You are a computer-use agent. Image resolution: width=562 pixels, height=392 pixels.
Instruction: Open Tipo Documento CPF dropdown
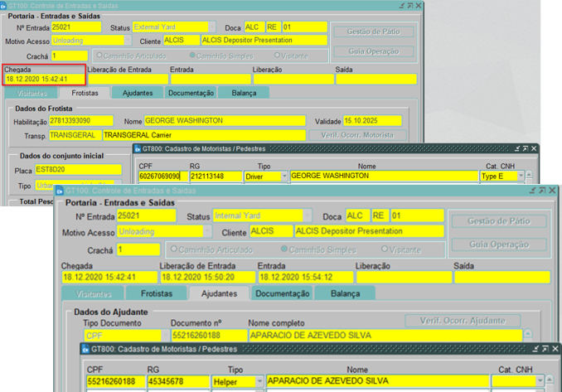tap(165, 336)
